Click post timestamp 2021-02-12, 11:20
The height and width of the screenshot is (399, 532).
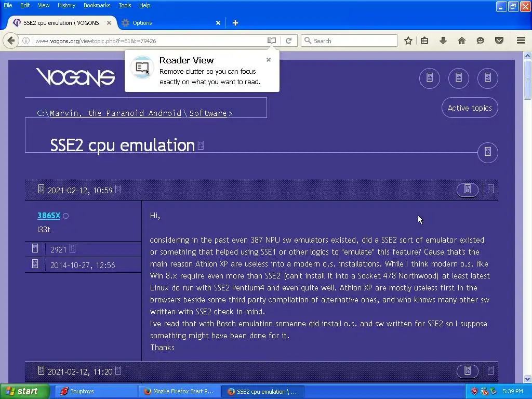coord(80,371)
